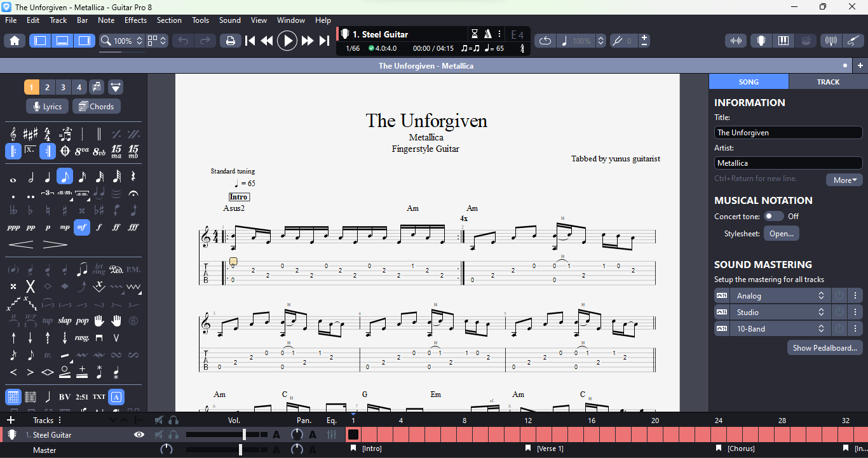
Task: Open the File menu
Action: point(11,20)
